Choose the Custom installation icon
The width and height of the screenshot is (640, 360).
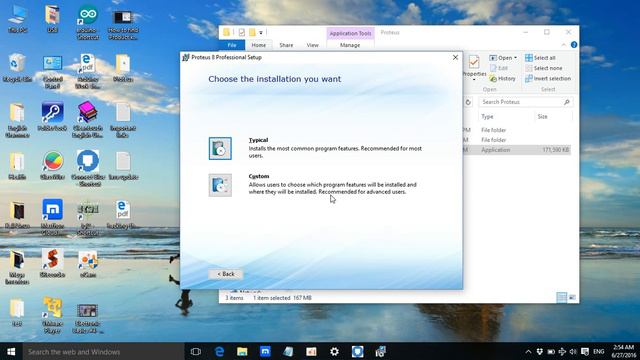point(220,185)
